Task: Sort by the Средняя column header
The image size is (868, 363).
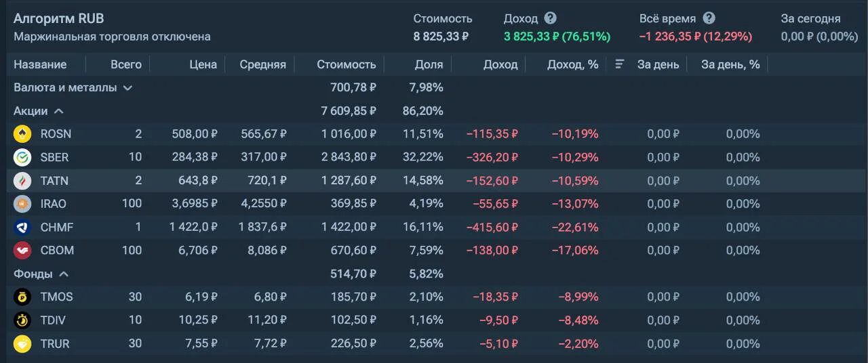Action: [263, 64]
